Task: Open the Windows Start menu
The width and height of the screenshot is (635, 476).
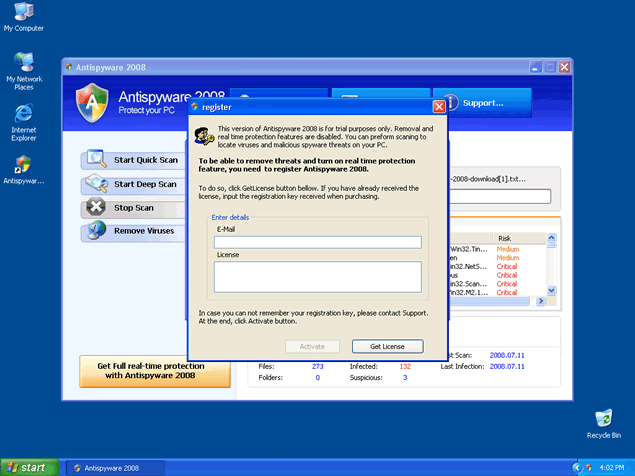Action: [x=26, y=467]
